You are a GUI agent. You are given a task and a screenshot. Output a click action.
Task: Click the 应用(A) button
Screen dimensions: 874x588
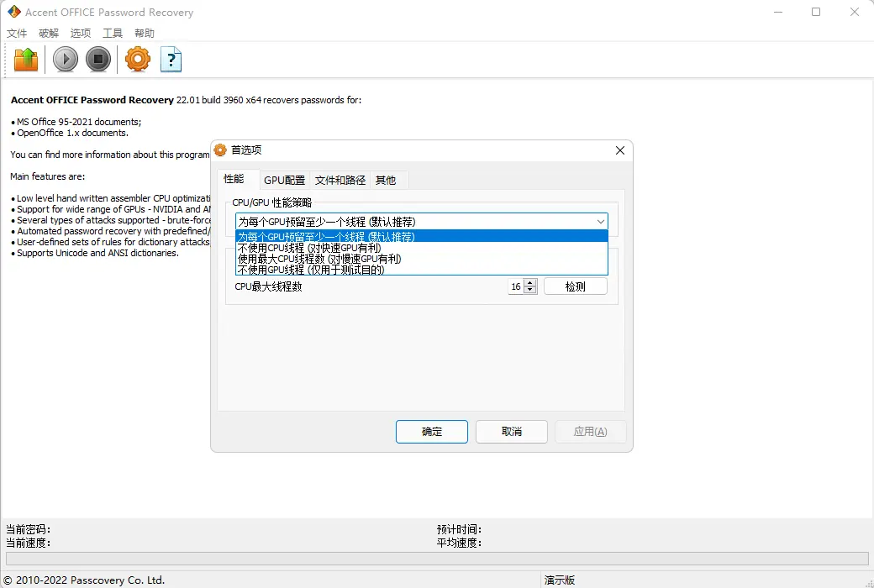(590, 432)
